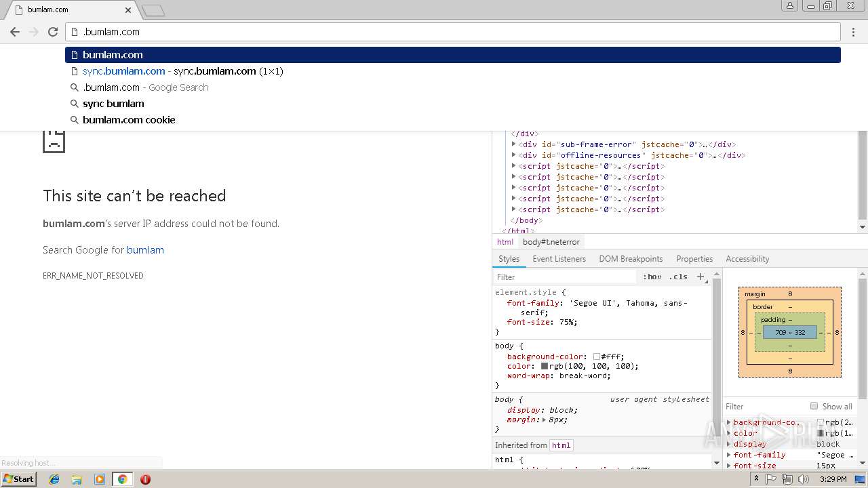Select html in the breadcrumb bar

[505, 242]
